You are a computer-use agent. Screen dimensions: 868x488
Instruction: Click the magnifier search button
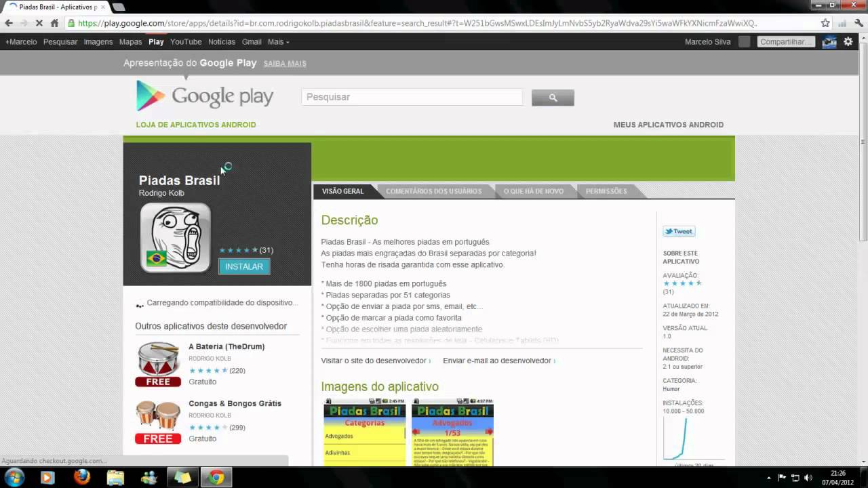(553, 98)
